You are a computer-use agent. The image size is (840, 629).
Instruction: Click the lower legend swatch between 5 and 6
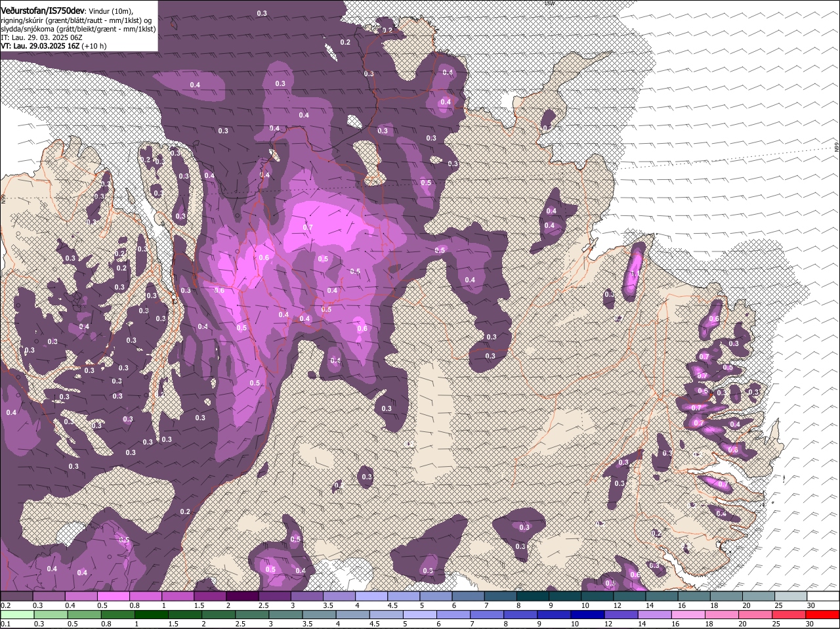click(421, 615)
